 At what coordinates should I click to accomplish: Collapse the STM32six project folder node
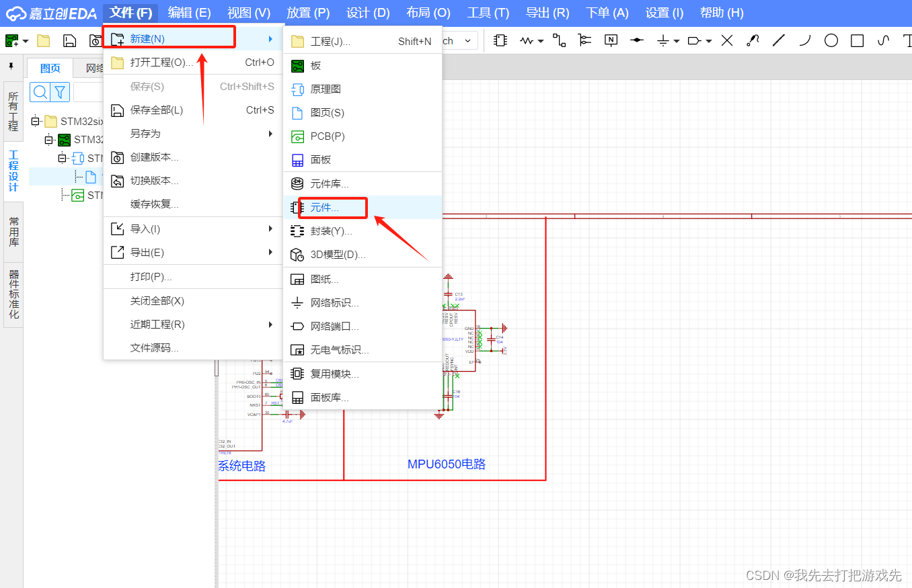point(36,122)
